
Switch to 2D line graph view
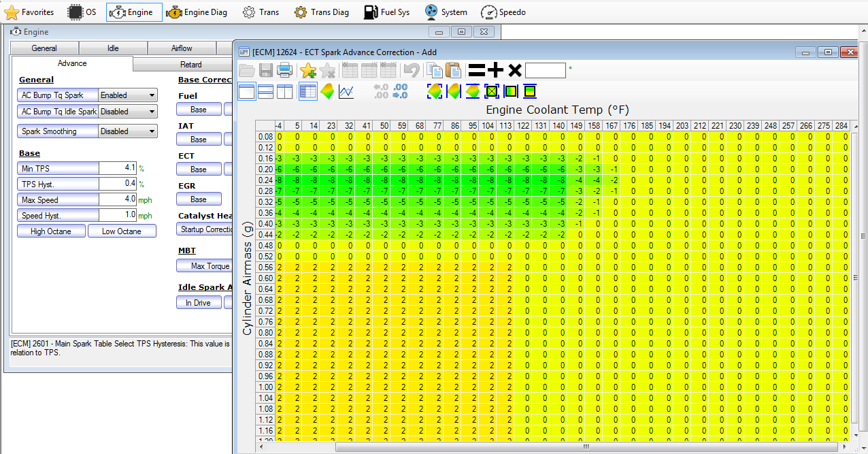[346, 91]
